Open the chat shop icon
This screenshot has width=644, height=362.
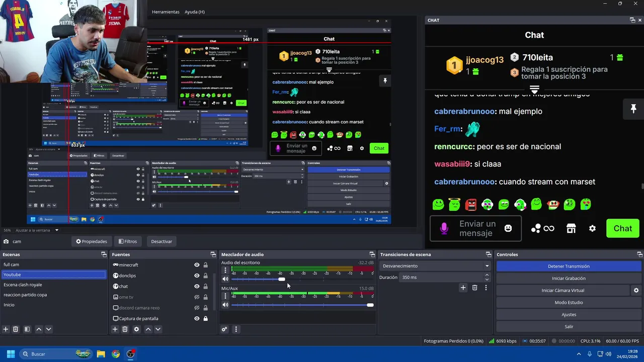(x=571, y=228)
